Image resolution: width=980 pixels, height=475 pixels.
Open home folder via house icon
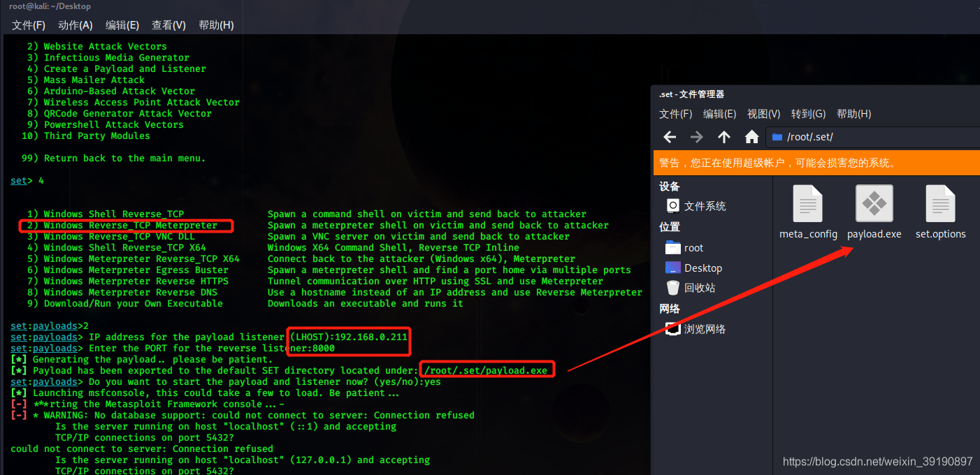tap(751, 137)
